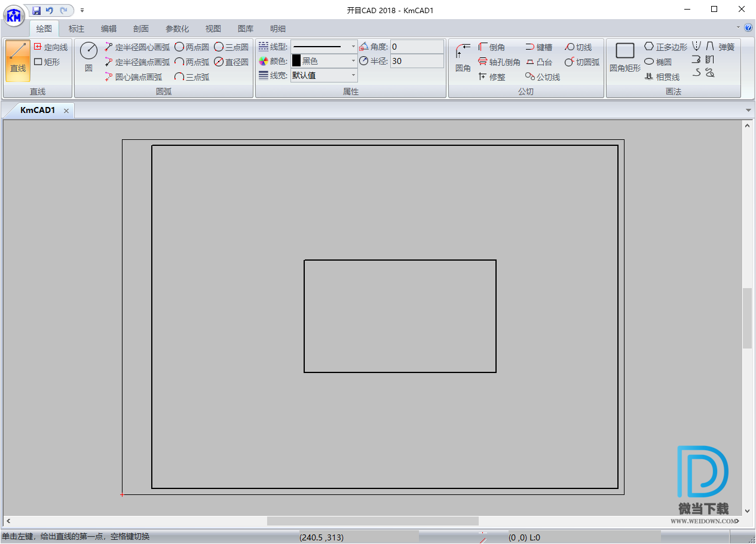Undo the last action
Viewport: 756px width, 544px height.
pyautogui.click(x=50, y=10)
